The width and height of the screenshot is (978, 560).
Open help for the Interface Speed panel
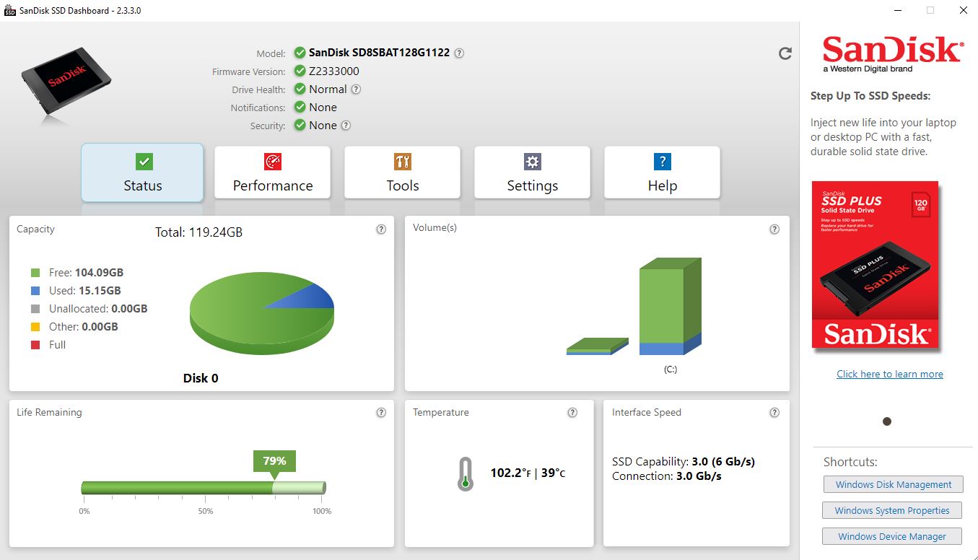(774, 413)
